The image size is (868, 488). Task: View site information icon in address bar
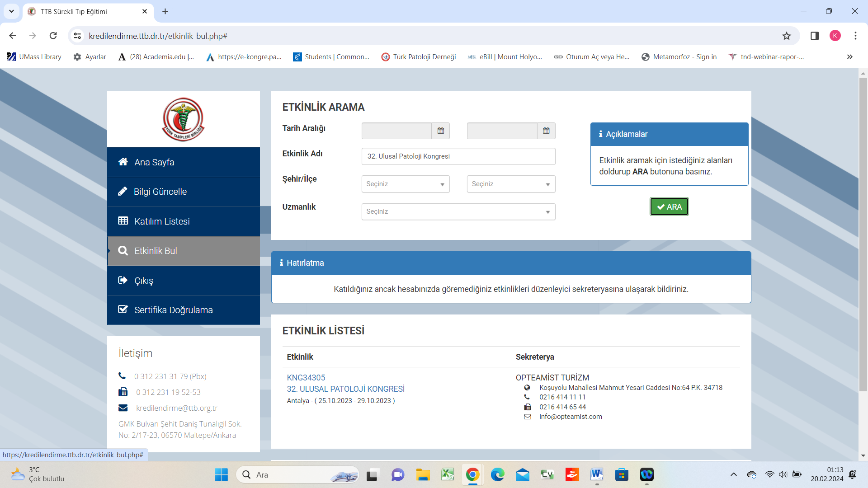pos(78,36)
